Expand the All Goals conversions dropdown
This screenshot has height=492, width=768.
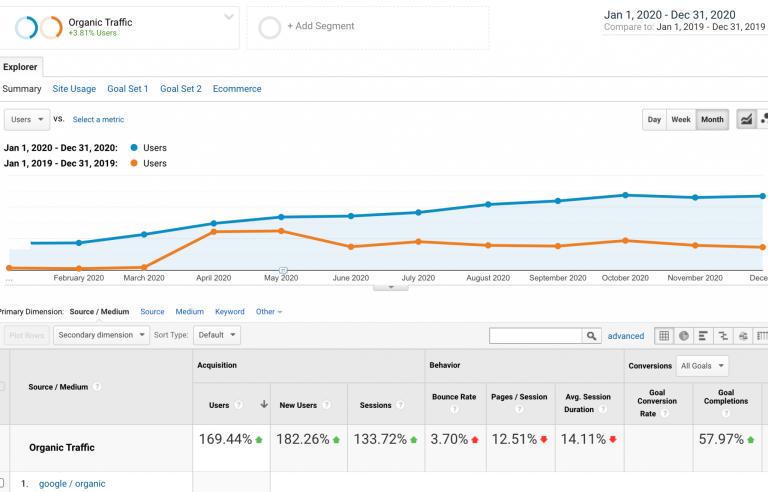[702, 366]
